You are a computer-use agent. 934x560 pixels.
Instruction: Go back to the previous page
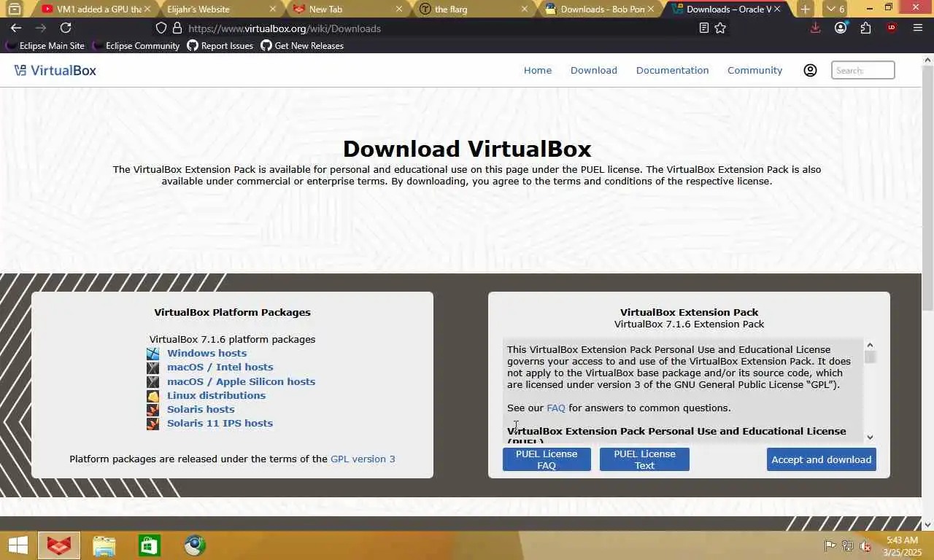16,28
